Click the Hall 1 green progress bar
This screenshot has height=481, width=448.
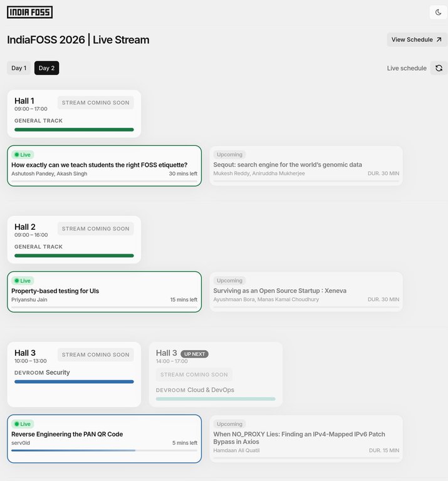[74, 130]
